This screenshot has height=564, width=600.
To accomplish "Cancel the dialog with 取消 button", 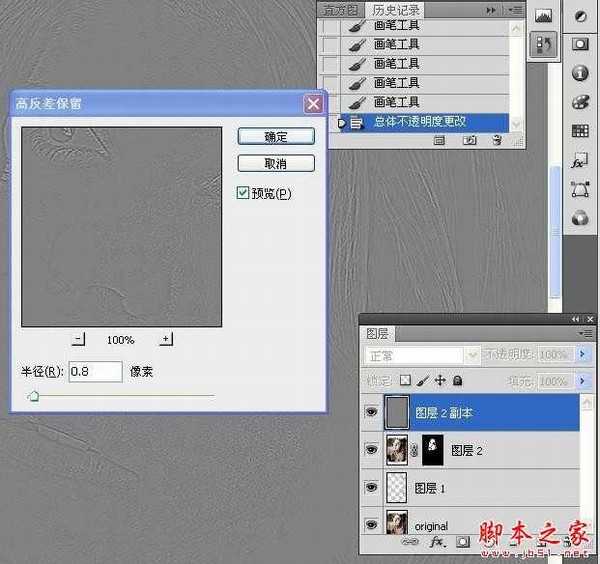I will pyautogui.click(x=276, y=163).
